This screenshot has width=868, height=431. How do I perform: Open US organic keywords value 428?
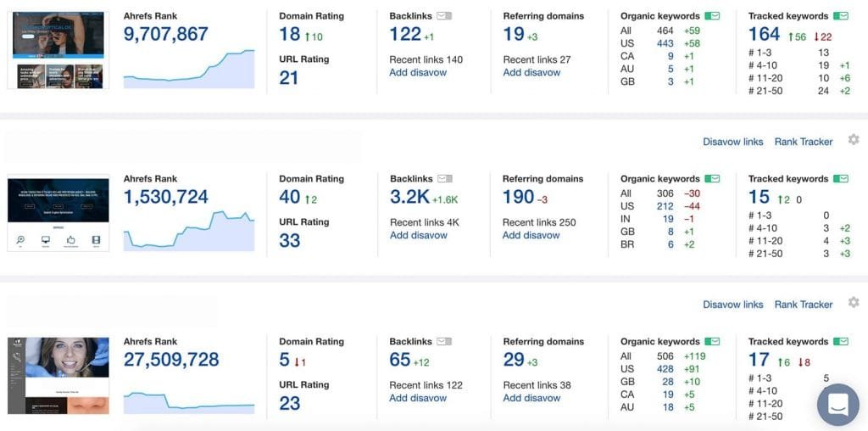point(665,369)
